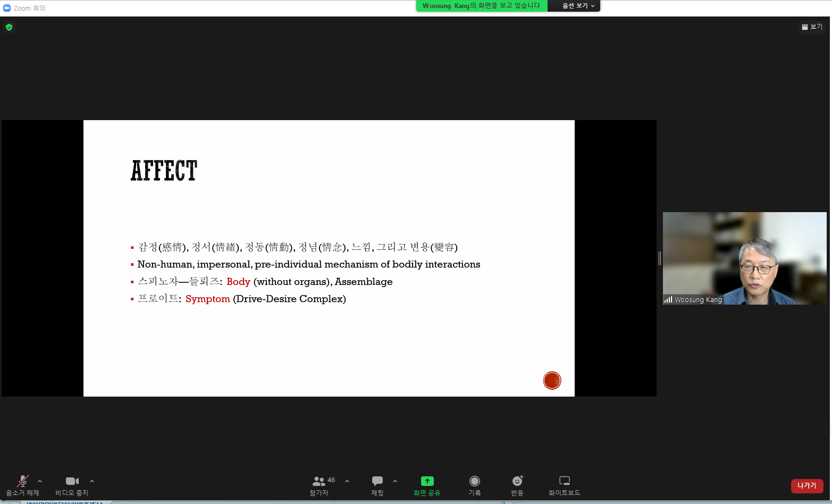This screenshot has height=504, width=832.
Task: Open the whiteboard (화이트보드)
Action: 564,485
